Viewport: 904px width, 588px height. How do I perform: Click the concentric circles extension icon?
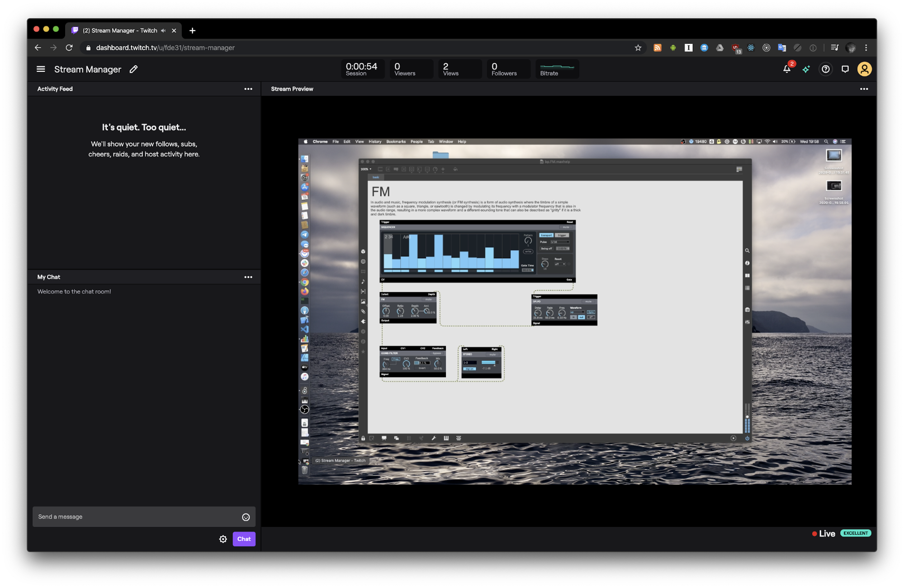click(766, 47)
